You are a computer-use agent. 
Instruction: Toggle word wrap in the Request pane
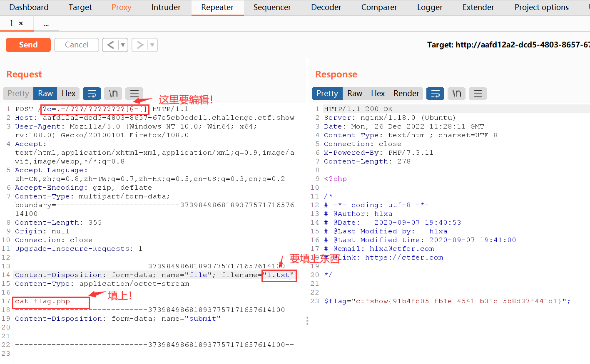coord(92,94)
